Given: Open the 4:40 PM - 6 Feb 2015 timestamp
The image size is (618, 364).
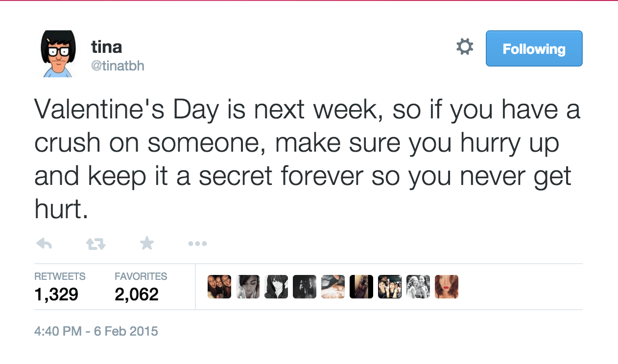Looking at the screenshot, I should coord(96,331).
